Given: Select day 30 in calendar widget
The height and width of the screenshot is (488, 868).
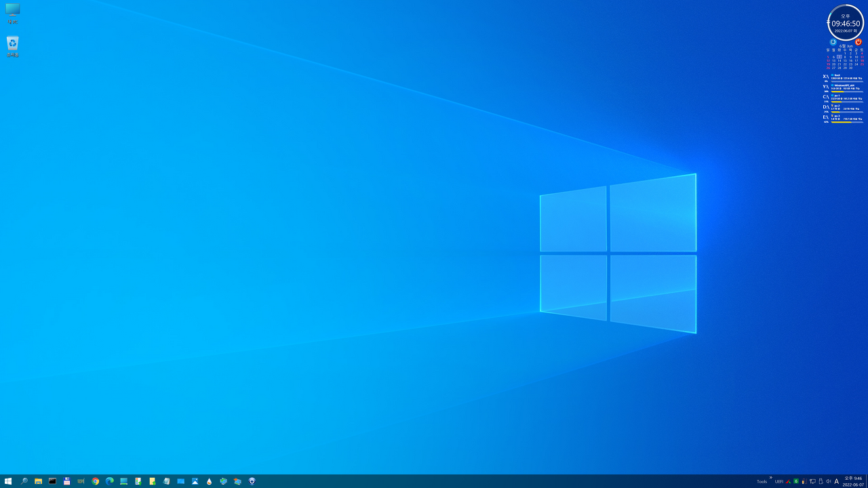Looking at the screenshot, I should [850, 68].
